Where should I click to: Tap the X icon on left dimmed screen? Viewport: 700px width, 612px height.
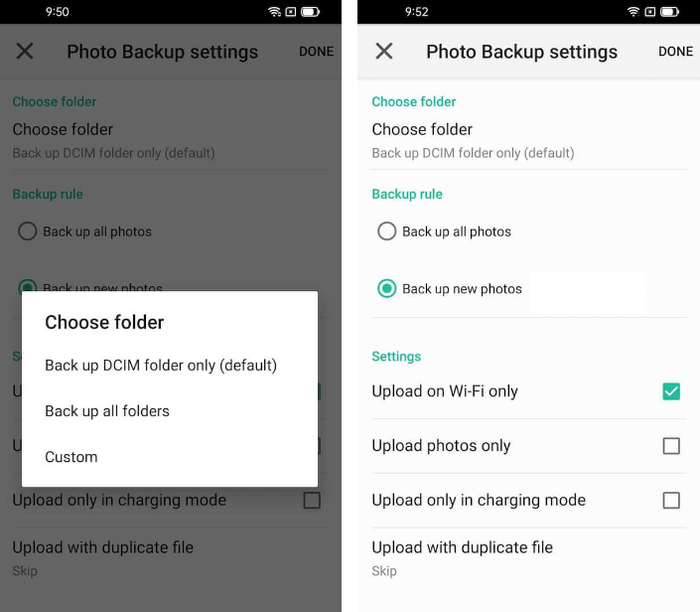tap(25, 51)
